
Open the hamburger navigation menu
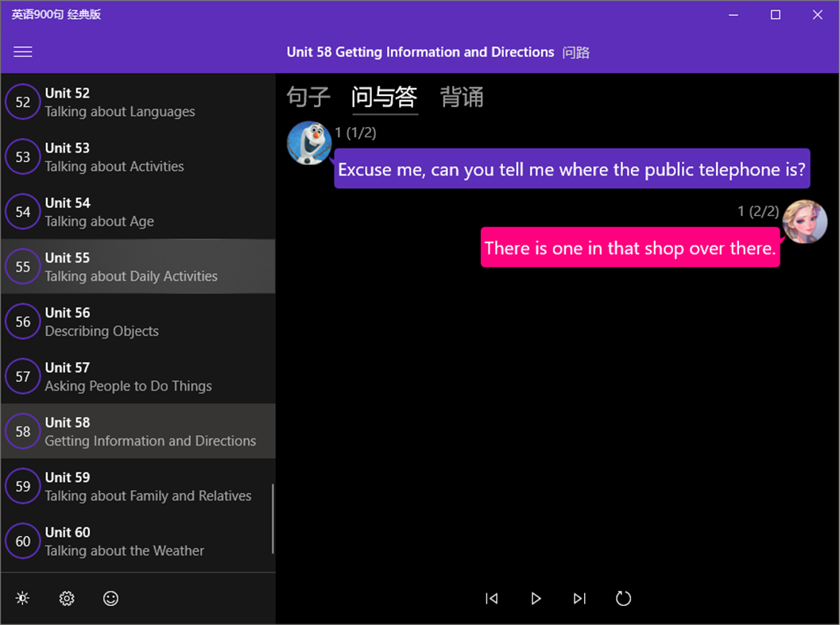pyautogui.click(x=22, y=52)
